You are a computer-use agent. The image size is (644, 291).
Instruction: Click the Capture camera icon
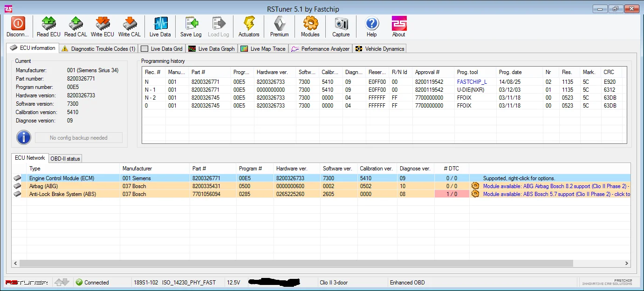coord(341,23)
